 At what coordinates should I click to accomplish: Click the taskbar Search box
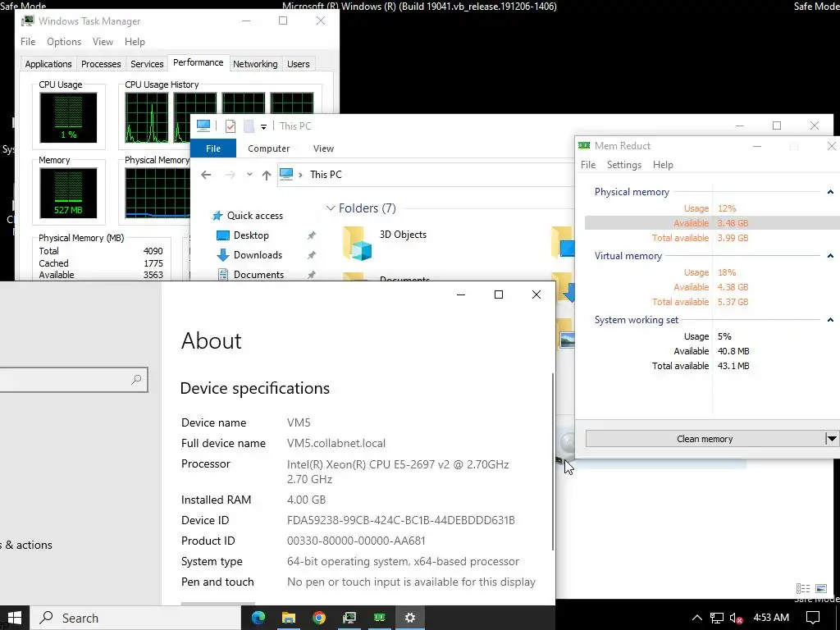(135, 618)
